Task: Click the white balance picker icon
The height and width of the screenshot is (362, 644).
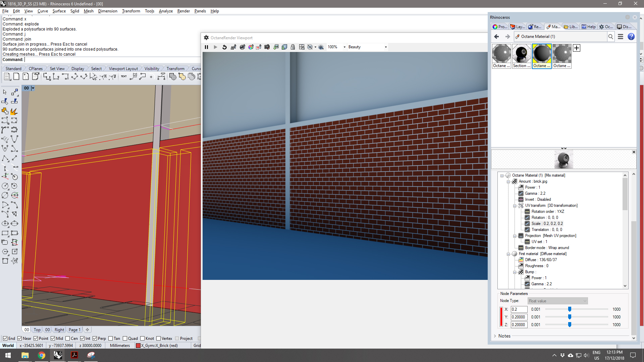Action: coord(251,47)
